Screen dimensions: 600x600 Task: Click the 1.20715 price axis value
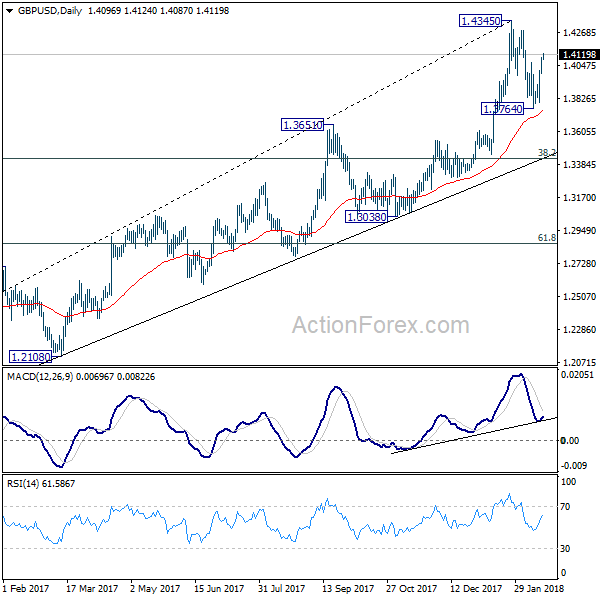579,362
